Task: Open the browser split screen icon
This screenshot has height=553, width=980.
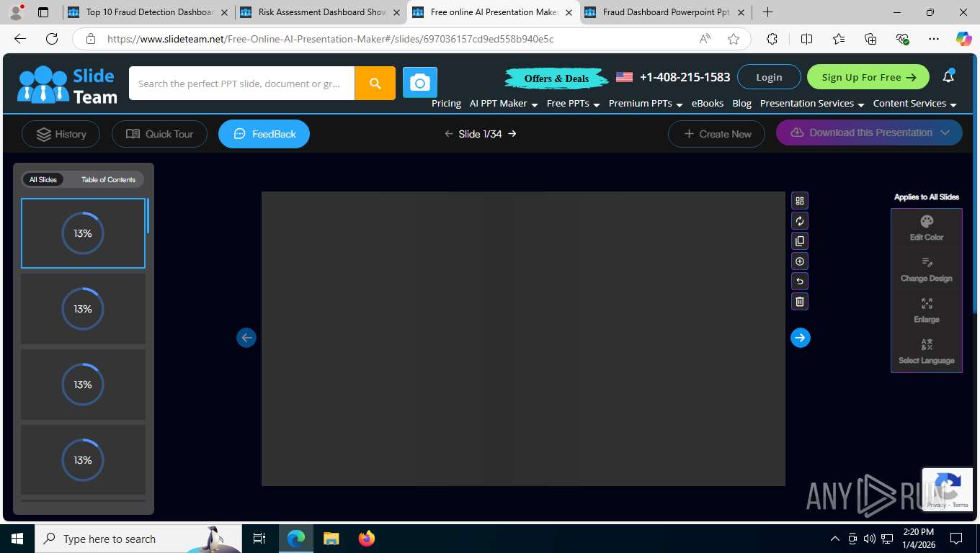Action: click(x=806, y=39)
